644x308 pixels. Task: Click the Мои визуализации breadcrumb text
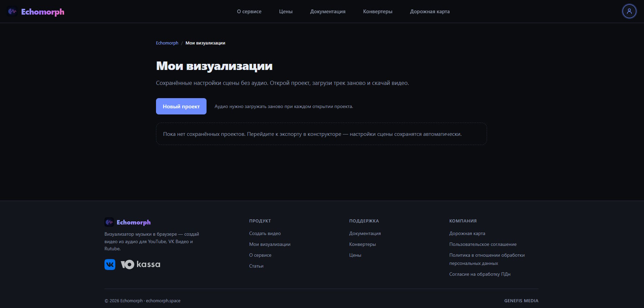(205, 43)
